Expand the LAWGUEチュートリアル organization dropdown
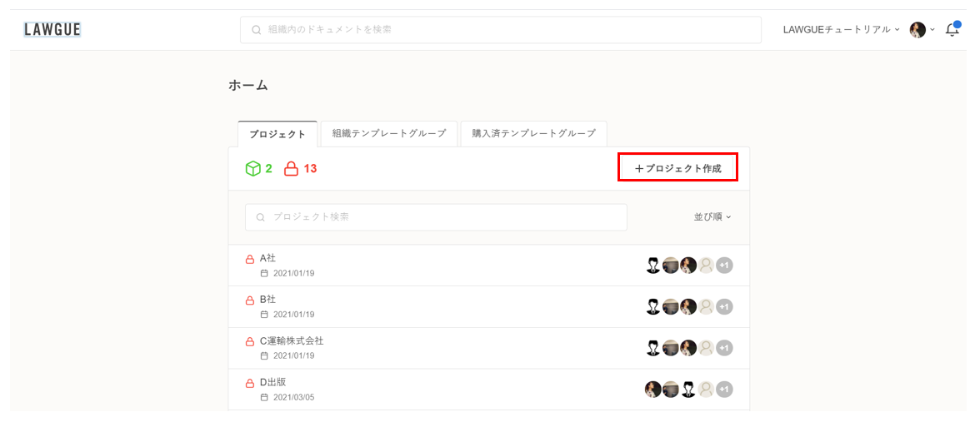Image resolution: width=980 pixels, height=422 pixels. pyautogui.click(x=841, y=30)
